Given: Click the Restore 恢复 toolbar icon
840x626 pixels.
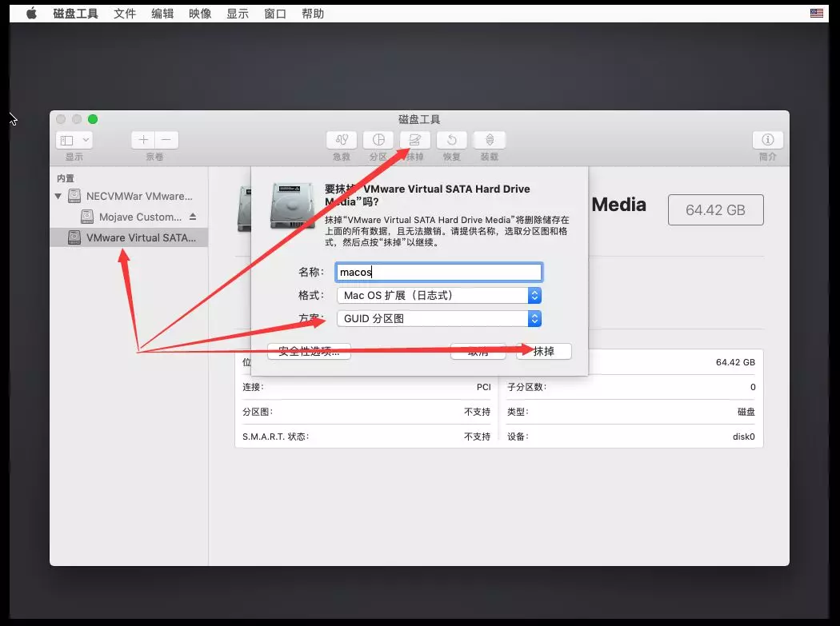Looking at the screenshot, I should point(452,140).
